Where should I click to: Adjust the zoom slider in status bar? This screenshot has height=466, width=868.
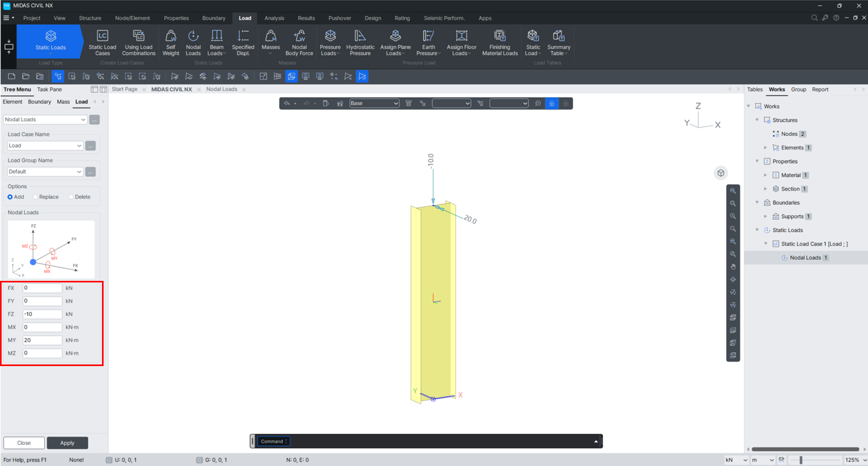pos(801,460)
